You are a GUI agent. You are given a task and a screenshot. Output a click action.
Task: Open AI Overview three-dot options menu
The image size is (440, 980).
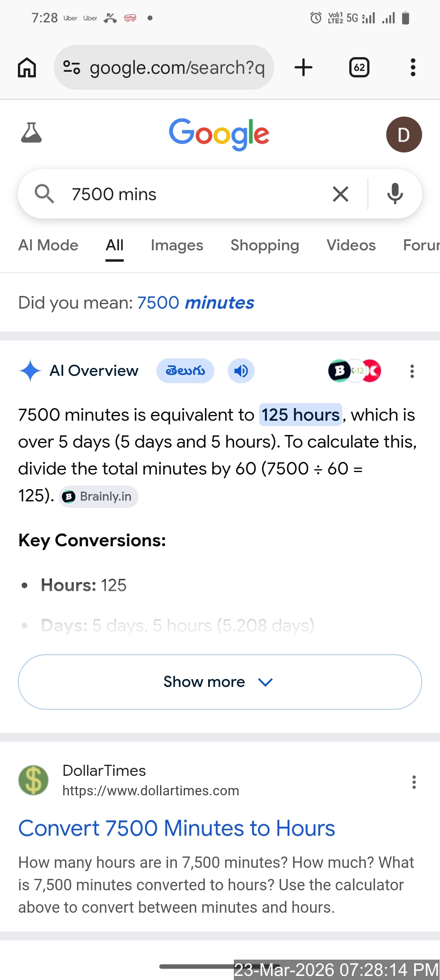pos(412,371)
